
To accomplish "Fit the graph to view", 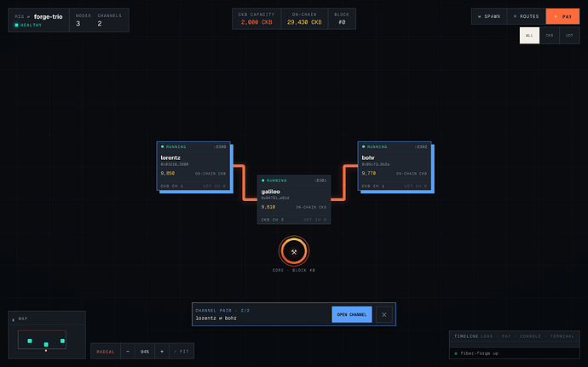I will [182, 352].
